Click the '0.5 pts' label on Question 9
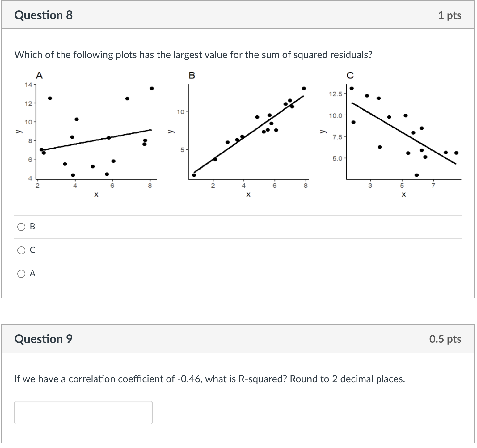Screen dimensions: 477x448 [445, 339]
